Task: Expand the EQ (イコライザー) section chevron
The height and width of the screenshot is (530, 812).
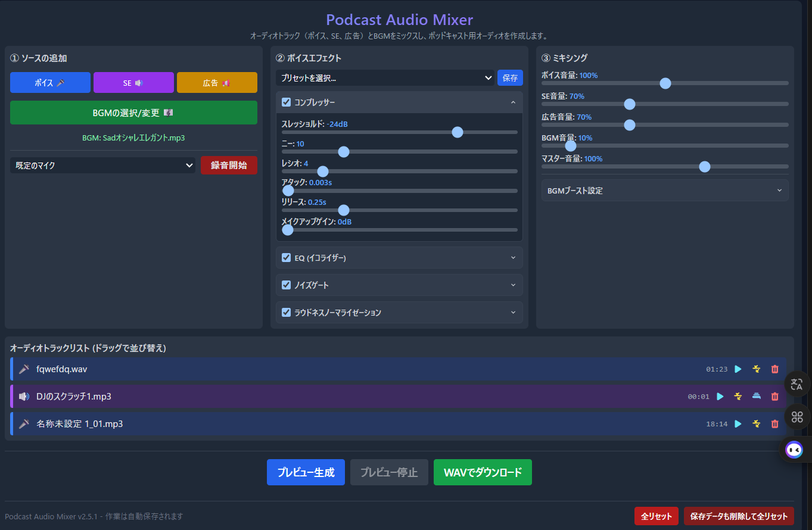Action: click(x=513, y=258)
